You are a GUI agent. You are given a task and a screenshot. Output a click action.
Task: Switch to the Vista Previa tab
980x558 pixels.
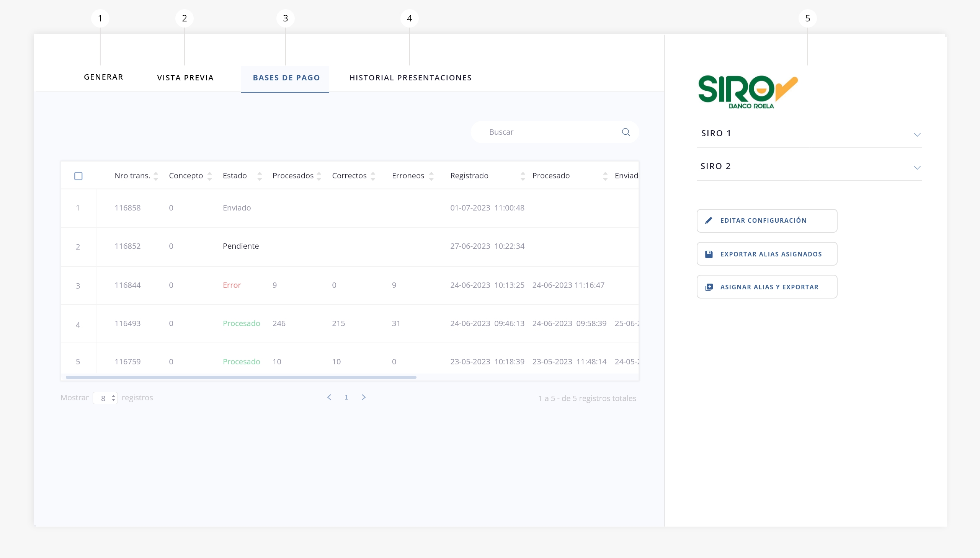point(185,78)
